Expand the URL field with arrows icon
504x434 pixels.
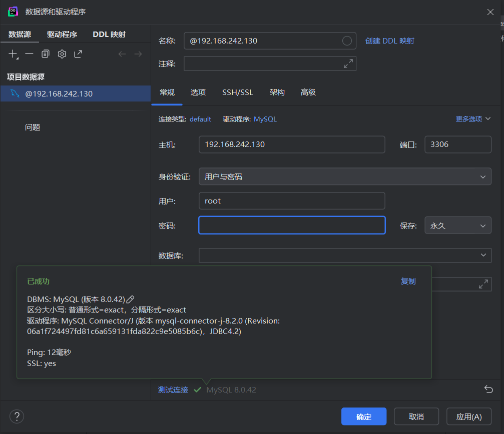(483, 284)
